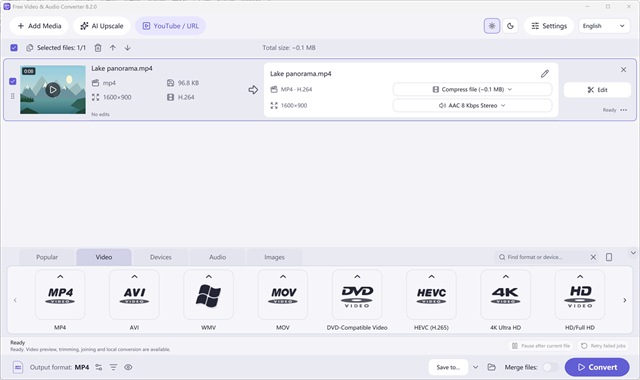The width and height of the screenshot is (640, 380).
Task: Clear the format search with X icon
Action: click(593, 257)
